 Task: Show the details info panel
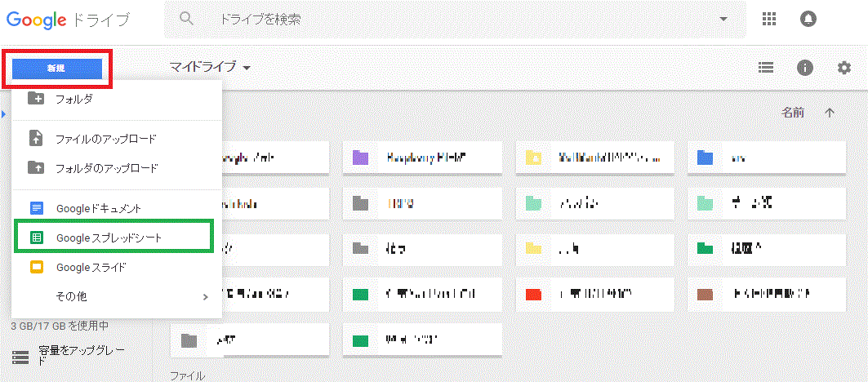[804, 68]
